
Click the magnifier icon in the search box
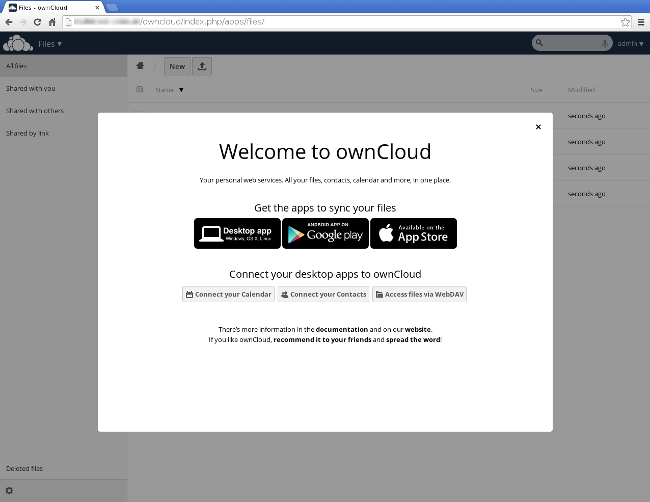[x=539, y=43]
